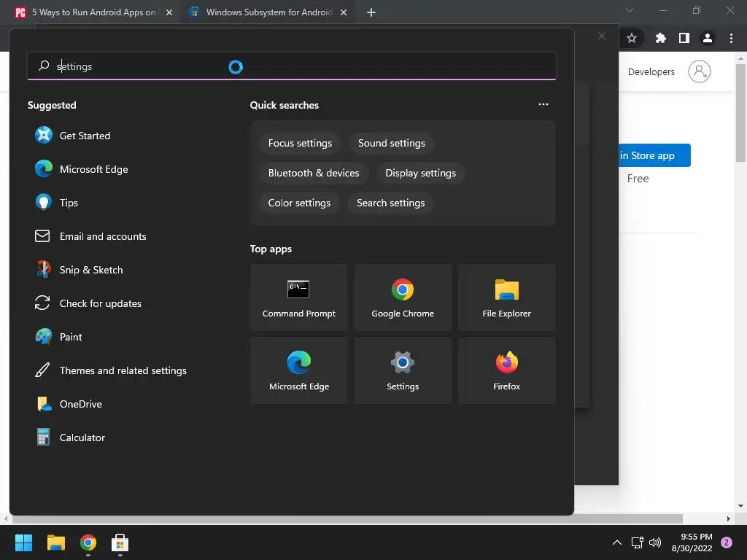Open Microsoft Store from taskbar
Image resolution: width=747 pixels, height=560 pixels.
pyautogui.click(x=120, y=542)
